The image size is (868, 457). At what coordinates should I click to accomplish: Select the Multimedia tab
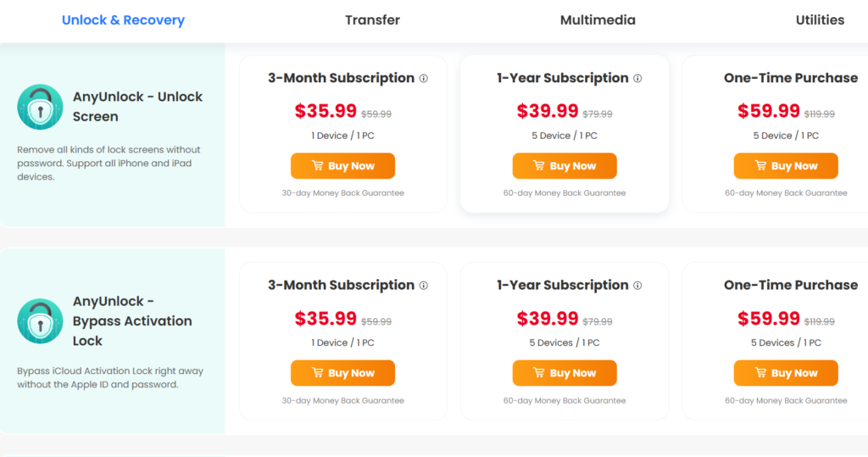click(598, 20)
